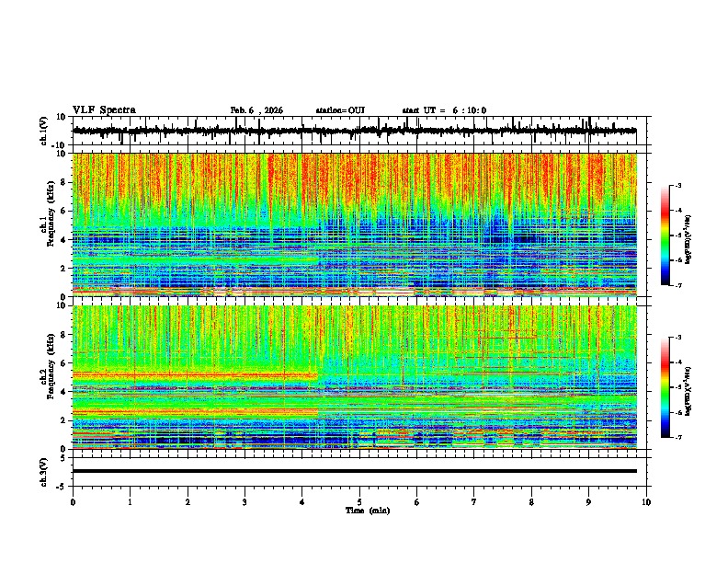This screenshot has width=728, height=563.
Task: Click the ch.1 spectrogram plot area
Action: 354,224
